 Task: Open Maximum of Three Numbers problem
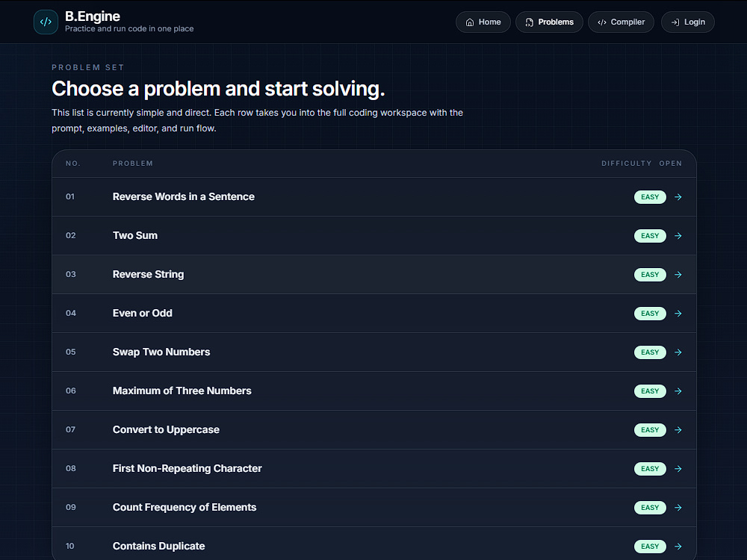(x=182, y=391)
